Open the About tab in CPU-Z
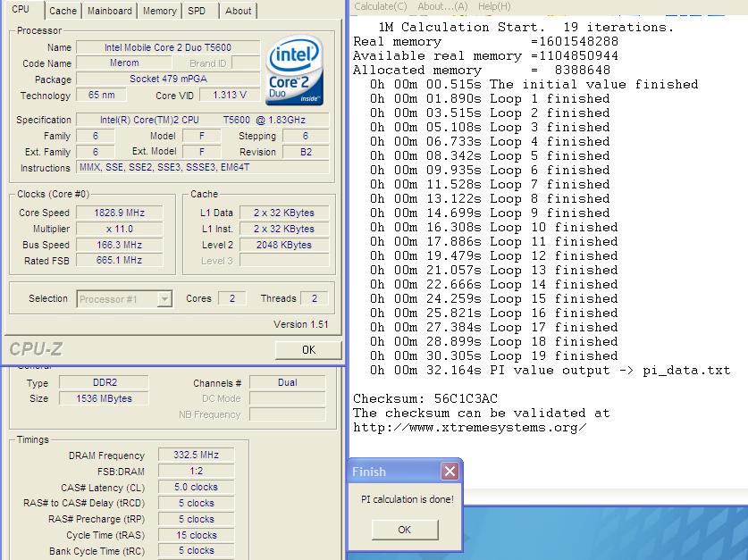 tap(238, 11)
